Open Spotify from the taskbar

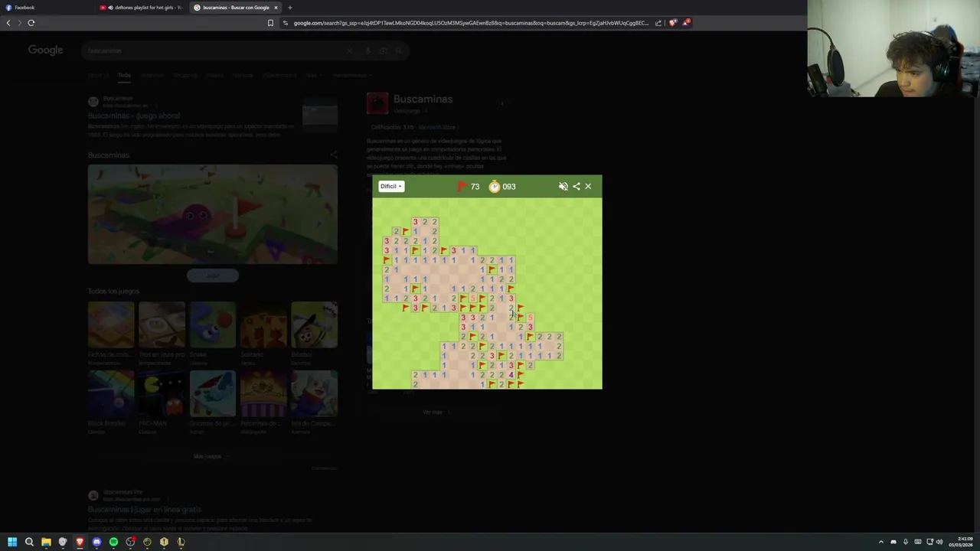(x=113, y=542)
